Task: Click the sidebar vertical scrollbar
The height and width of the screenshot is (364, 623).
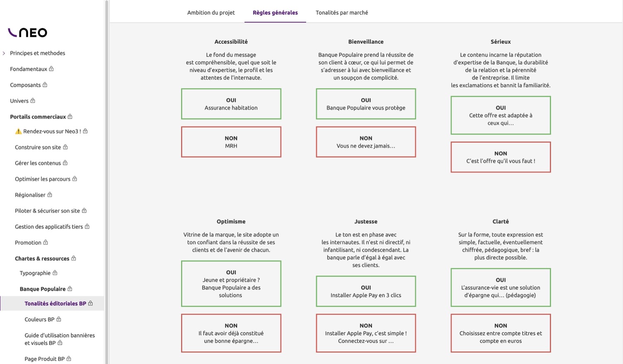Action: point(107,182)
